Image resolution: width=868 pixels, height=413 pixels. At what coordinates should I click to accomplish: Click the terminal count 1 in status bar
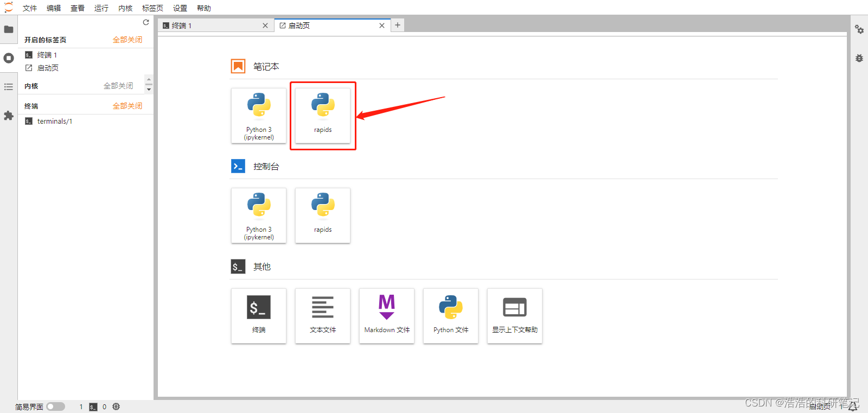click(81, 406)
